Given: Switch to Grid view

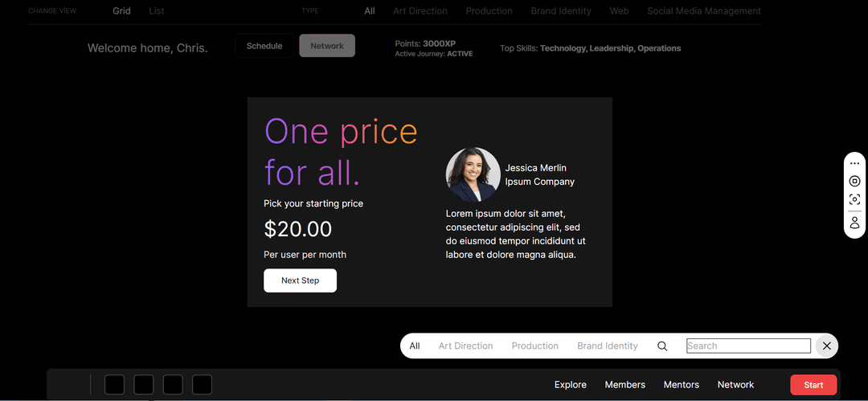Looking at the screenshot, I should click(122, 11).
